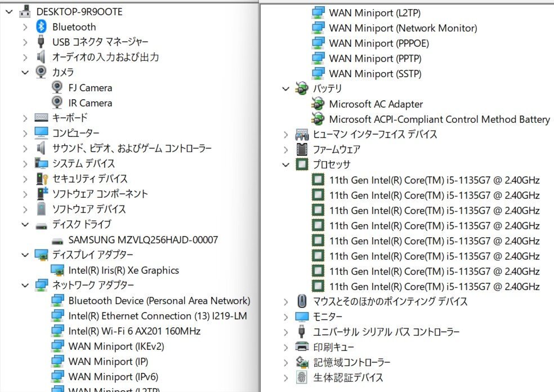Collapse the DESKTOP-9R9OOTE root node
Screen dimensions: 554x392
click(x=10, y=12)
